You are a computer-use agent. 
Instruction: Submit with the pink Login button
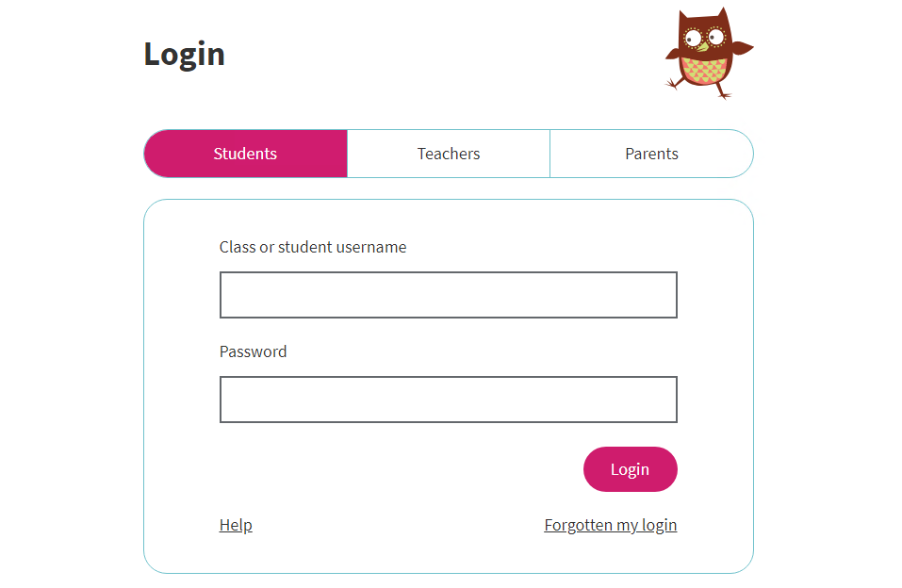tap(630, 469)
